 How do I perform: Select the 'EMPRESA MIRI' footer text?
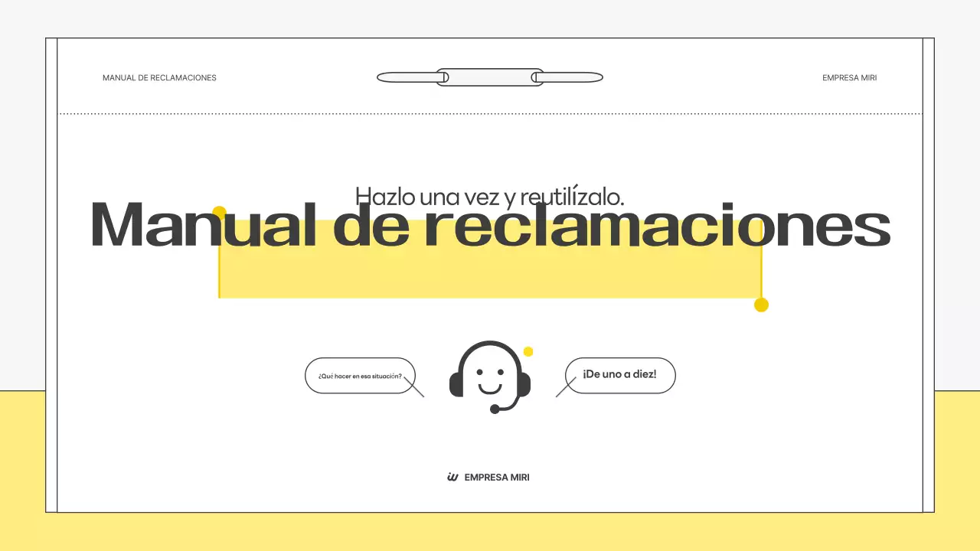[497, 477]
